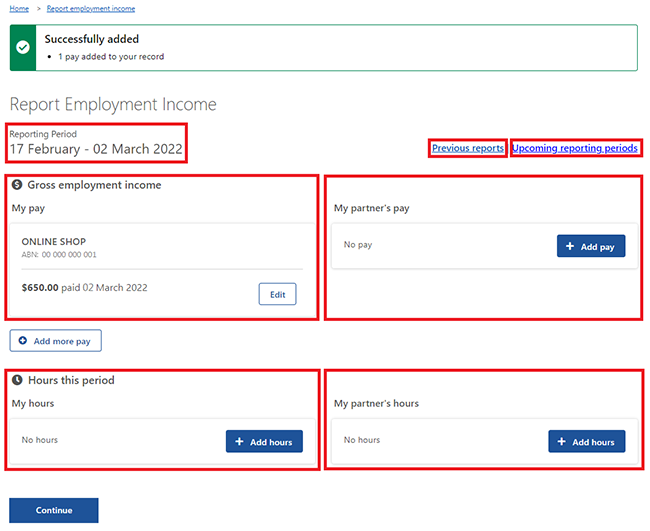This screenshot has height=531, width=650.
Task: Click the plus icon in partner's Add pay button
Action: (570, 246)
